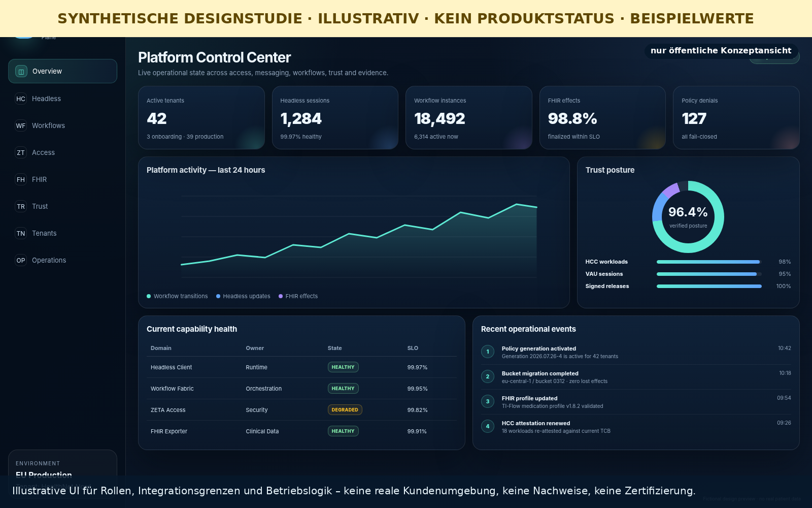Open the WF Workflows badge icon
Image resolution: width=812 pixels, height=508 pixels.
(21, 125)
